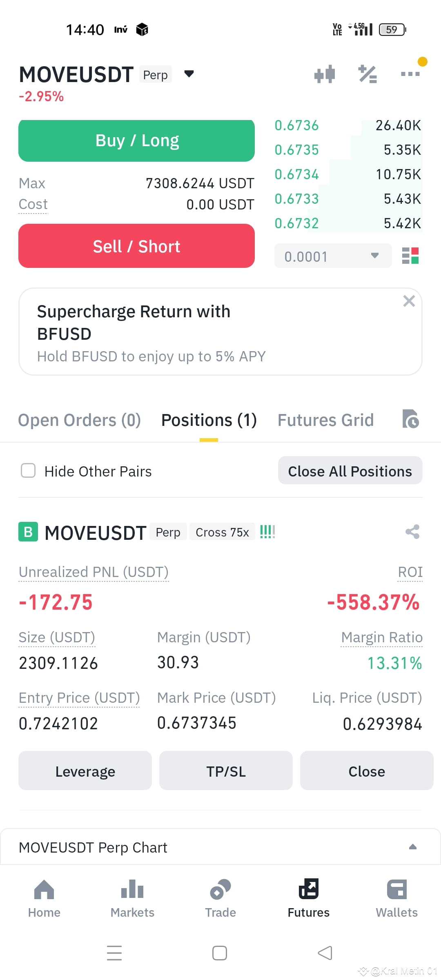Expand the MOVEUSDT pair selector arrow
Viewport: 441px width, 980px height.
pyautogui.click(x=189, y=74)
